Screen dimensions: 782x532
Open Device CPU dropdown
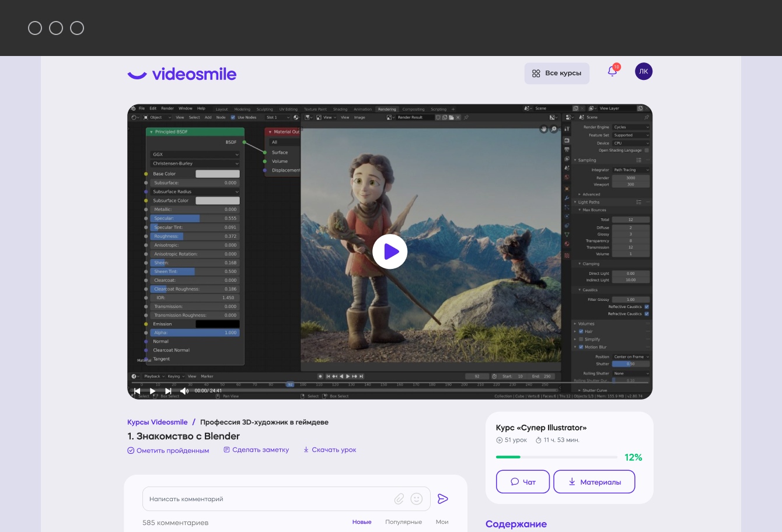pyautogui.click(x=631, y=143)
